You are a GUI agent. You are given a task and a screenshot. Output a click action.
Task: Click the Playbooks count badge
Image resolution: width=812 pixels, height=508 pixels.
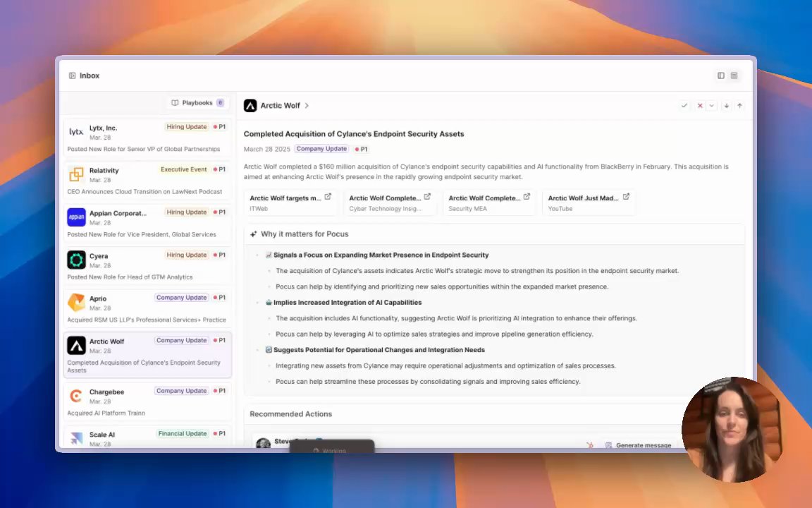point(220,102)
